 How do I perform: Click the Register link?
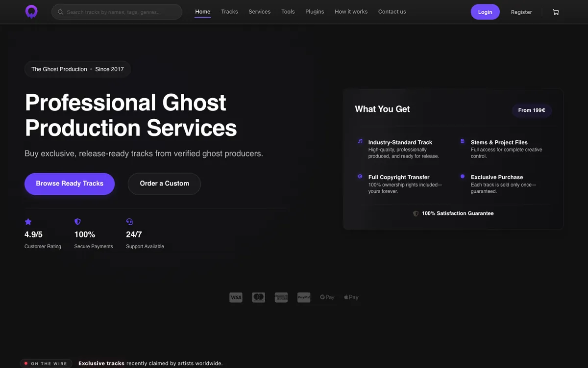click(x=521, y=12)
